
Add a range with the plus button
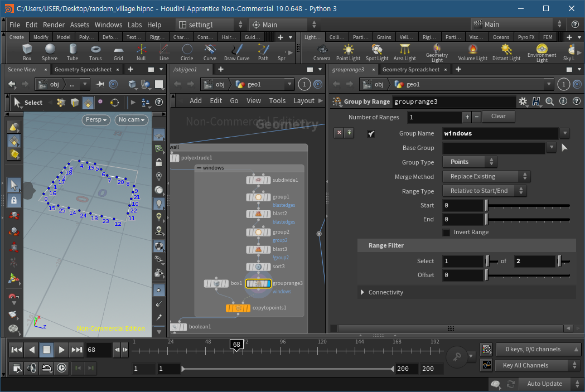467,117
